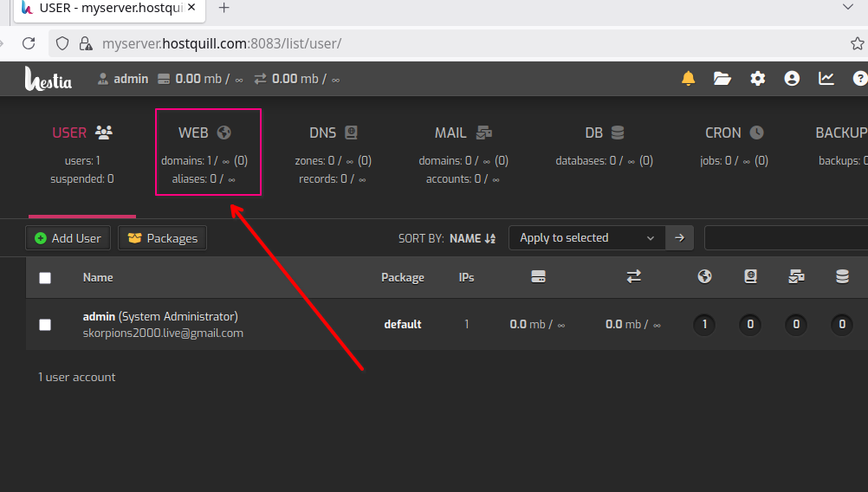
Task: Expand the Apply to selected dropdown
Action: point(586,238)
